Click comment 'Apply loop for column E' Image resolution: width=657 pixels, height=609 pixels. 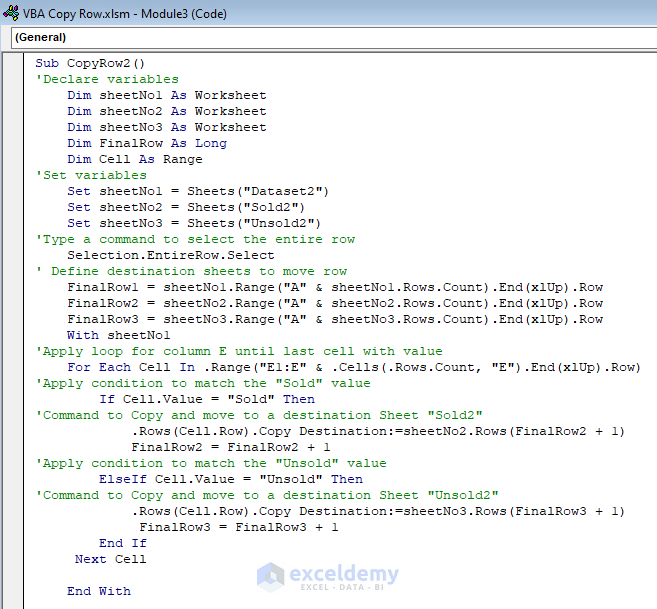pyautogui.click(x=239, y=351)
